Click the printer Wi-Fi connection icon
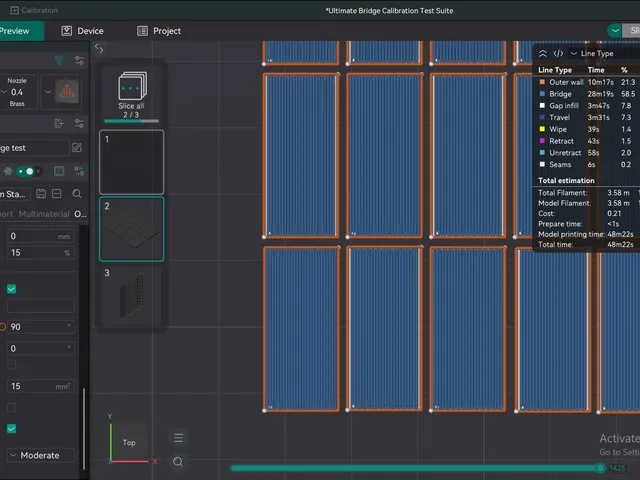The height and width of the screenshot is (480, 640). (x=59, y=61)
